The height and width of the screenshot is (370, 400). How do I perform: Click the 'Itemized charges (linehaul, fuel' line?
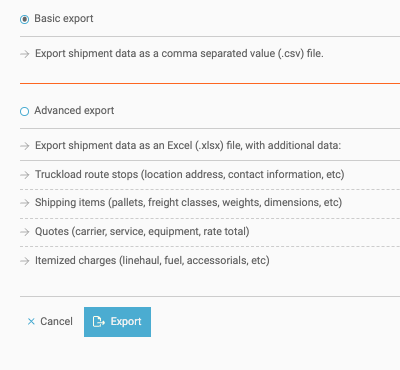[x=152, y=261]
